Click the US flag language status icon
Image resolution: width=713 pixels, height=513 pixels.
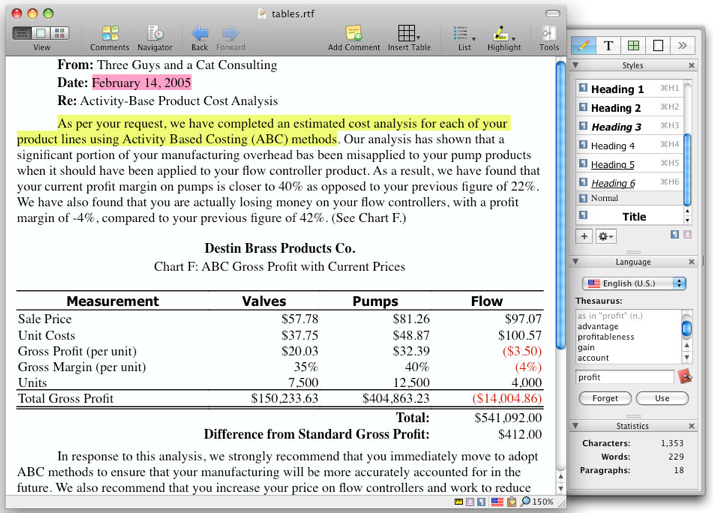pyautogui.click(x=497, y=502)
